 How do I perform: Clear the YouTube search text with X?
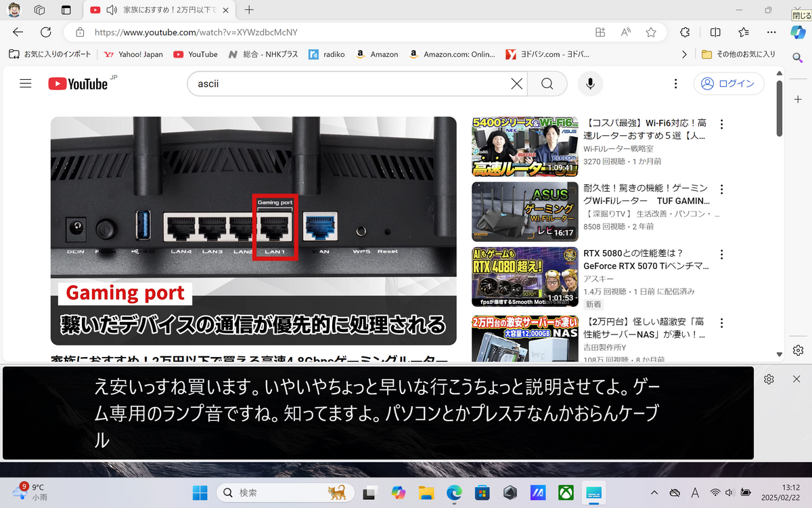click(517, 84)
